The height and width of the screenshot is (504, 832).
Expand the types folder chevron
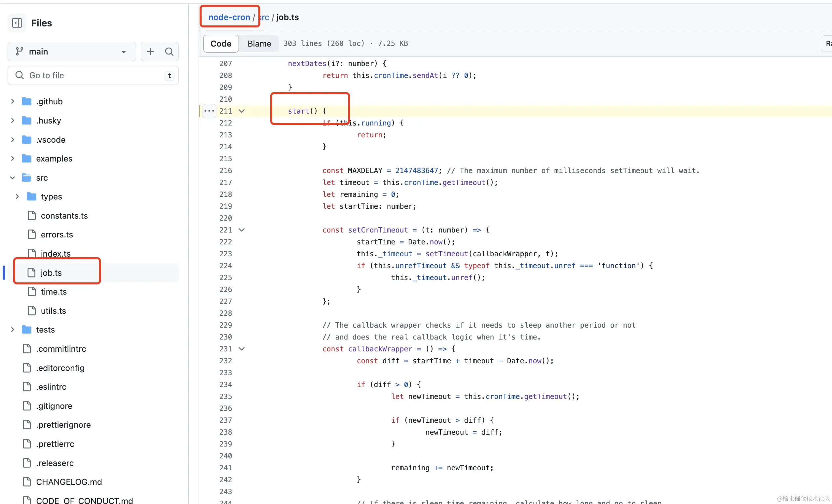pos(17,197)
